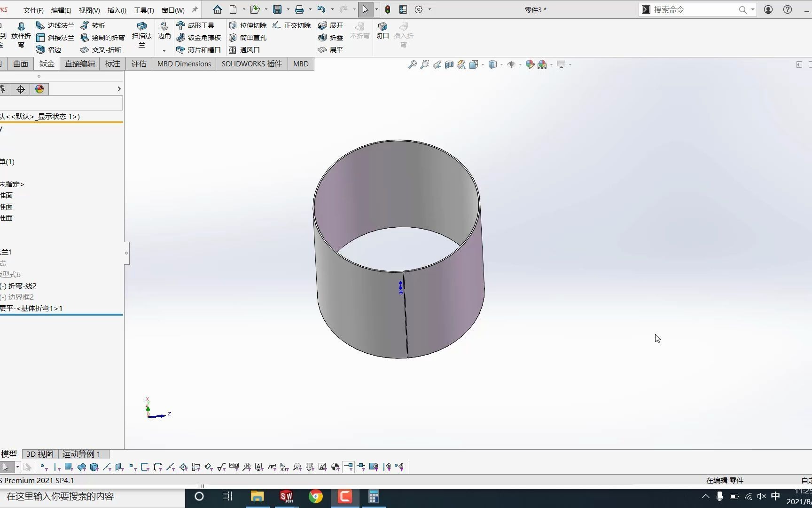
Task: Switch to the 评估 ribbon tab
Action: coord(139,63)
